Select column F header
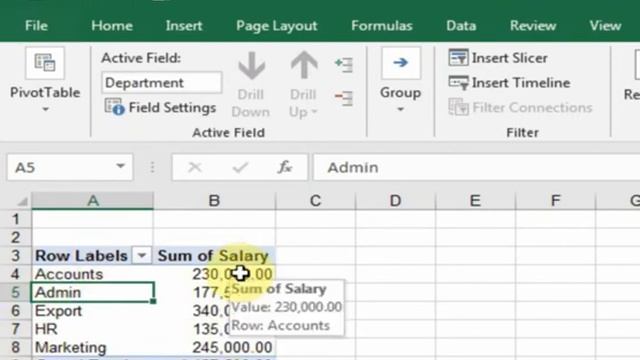Viewport: 640px width, 360px height. pyautogui.click(x=556, y=201)
